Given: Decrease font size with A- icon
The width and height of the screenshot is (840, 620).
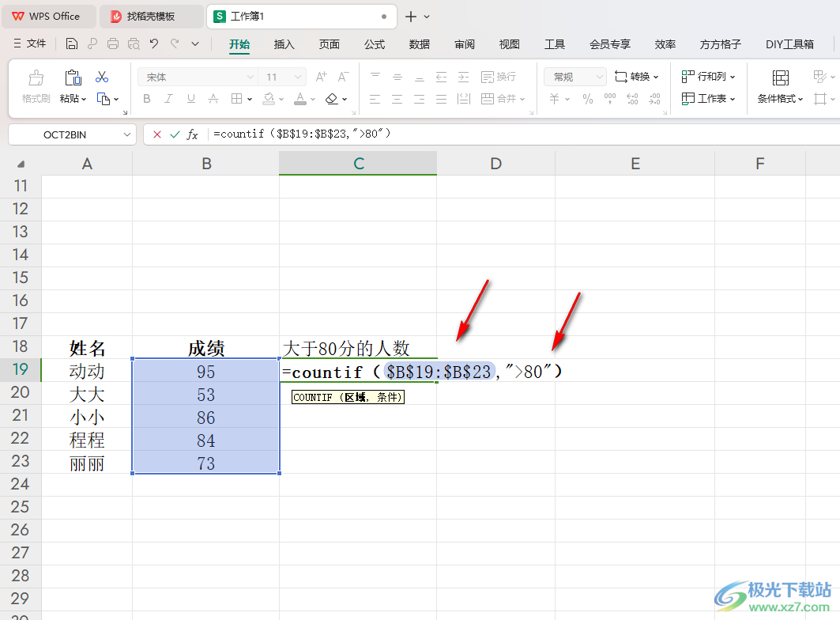Looking at the screenshot, I should pos(343,77).
